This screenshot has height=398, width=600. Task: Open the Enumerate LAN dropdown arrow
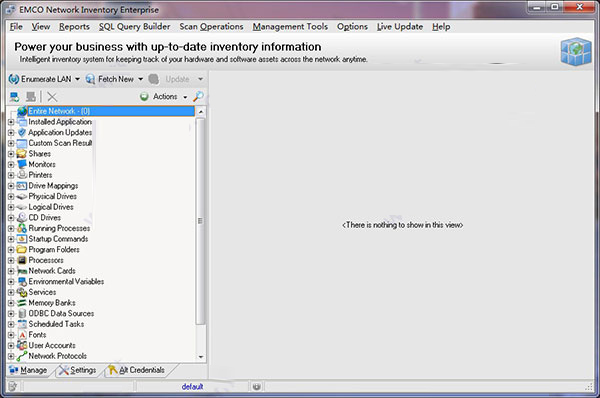tap(77, 79)
